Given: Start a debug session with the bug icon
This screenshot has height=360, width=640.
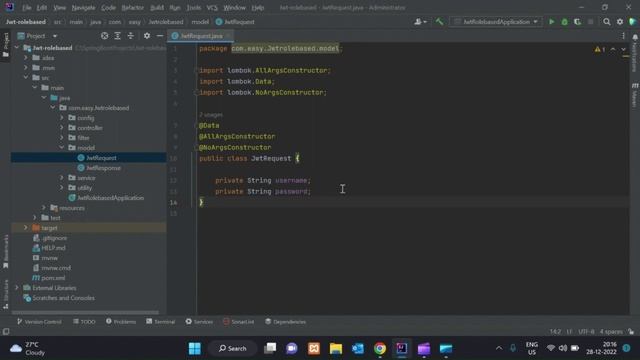Looking at the screenshot, I should (564, 22).
